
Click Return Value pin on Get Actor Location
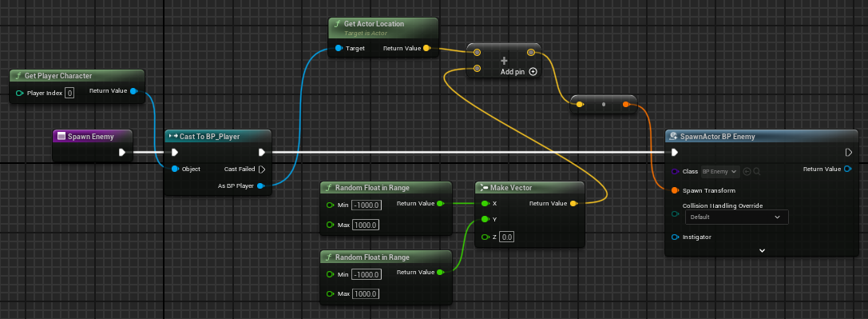tap(426, 48)
